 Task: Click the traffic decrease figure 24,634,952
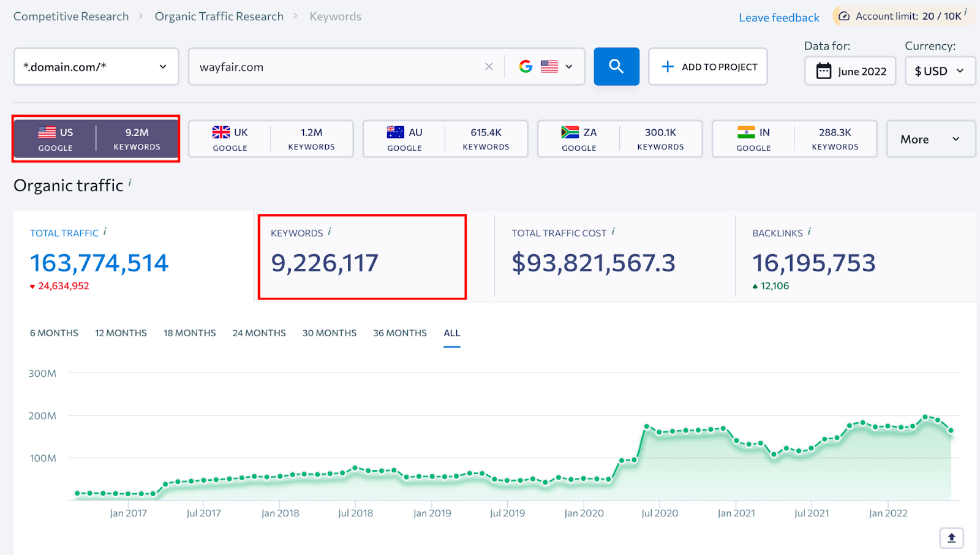click(64, 286)
